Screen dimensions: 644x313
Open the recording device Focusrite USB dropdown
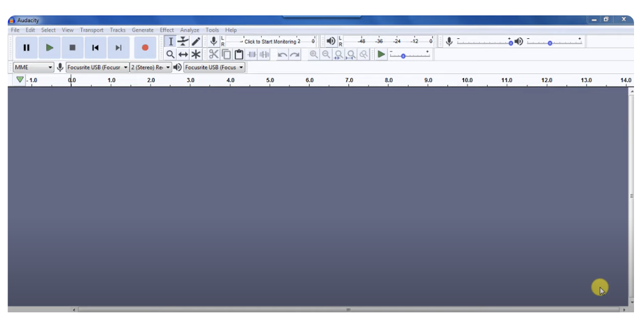tap(97, 67)
